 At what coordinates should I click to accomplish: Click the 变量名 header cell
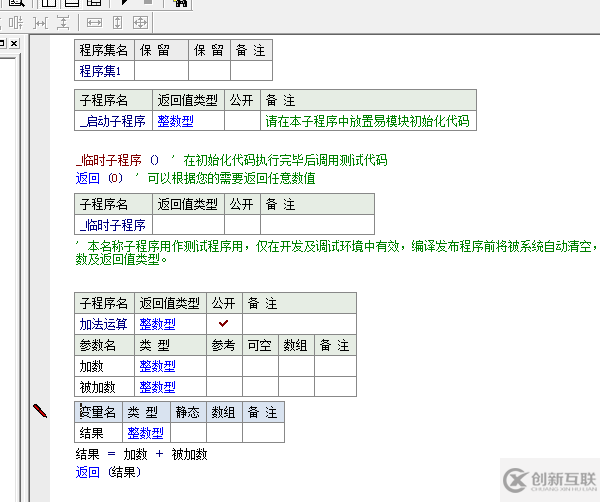click(98, 412)
